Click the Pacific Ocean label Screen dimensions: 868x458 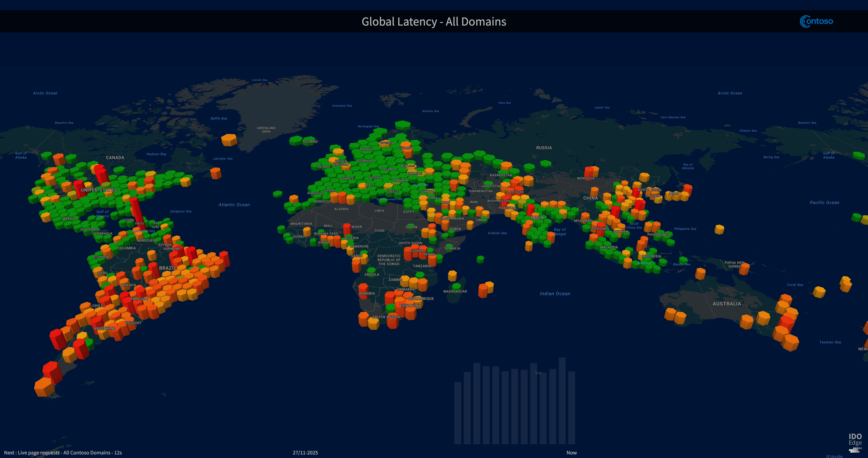pyautogui.click(x=825, y=202)
